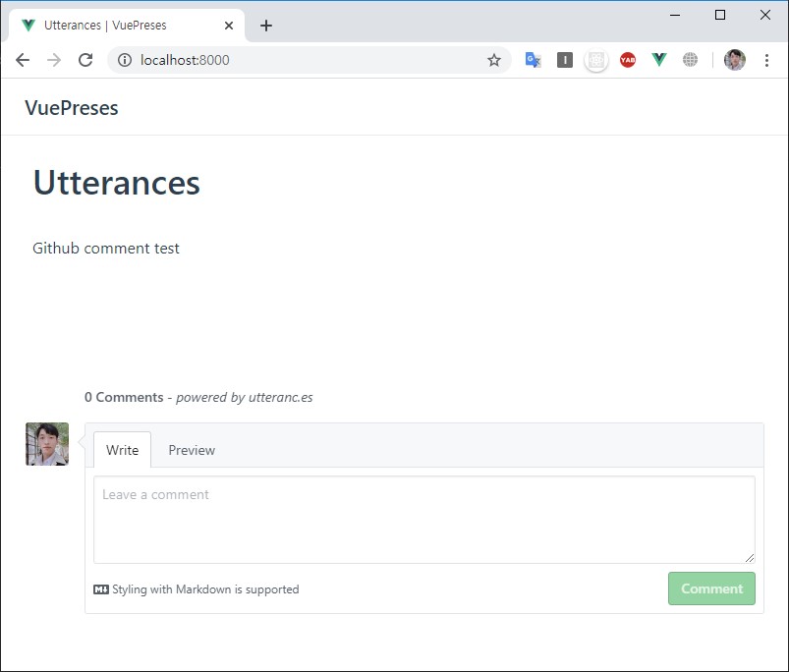Viewport: 789px width, 672px height.
Task: Click the comment box resize handle
Action: [750, 557]
